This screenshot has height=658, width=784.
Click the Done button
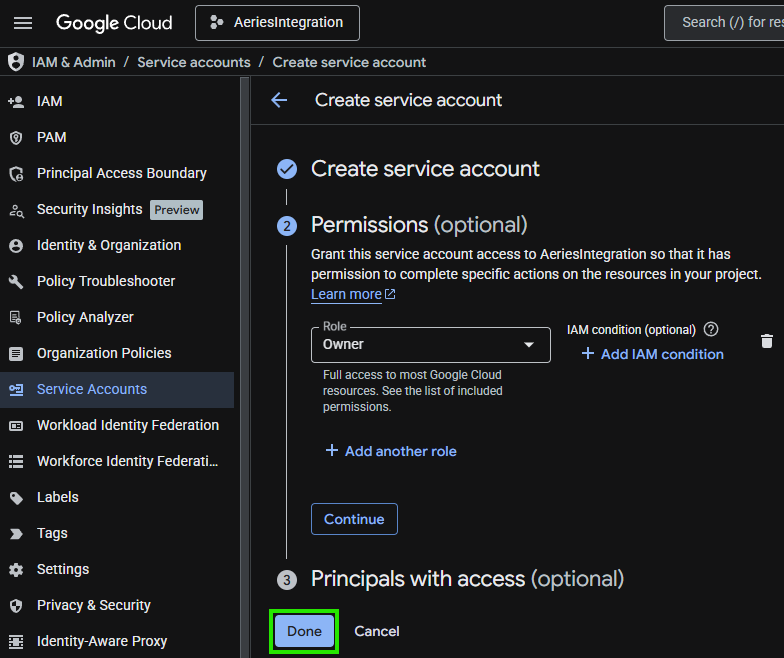point(304,631)
